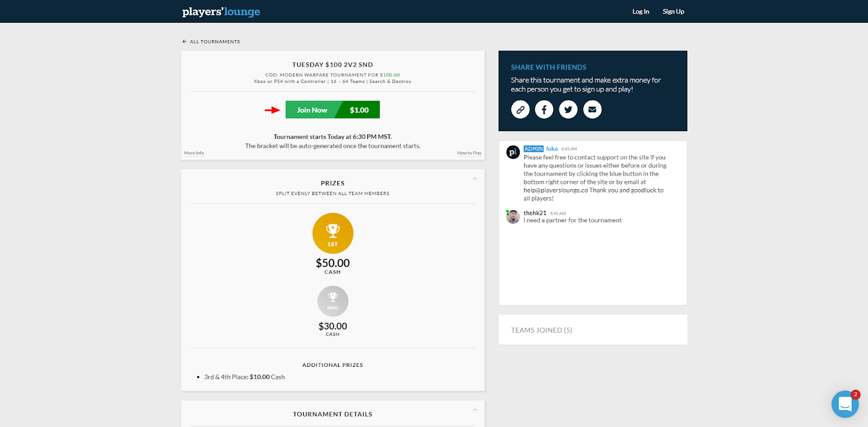The width and height of the screenshot is (868, 427).
Task: Open the support chat bubble
Action: (x=845, y=404)
